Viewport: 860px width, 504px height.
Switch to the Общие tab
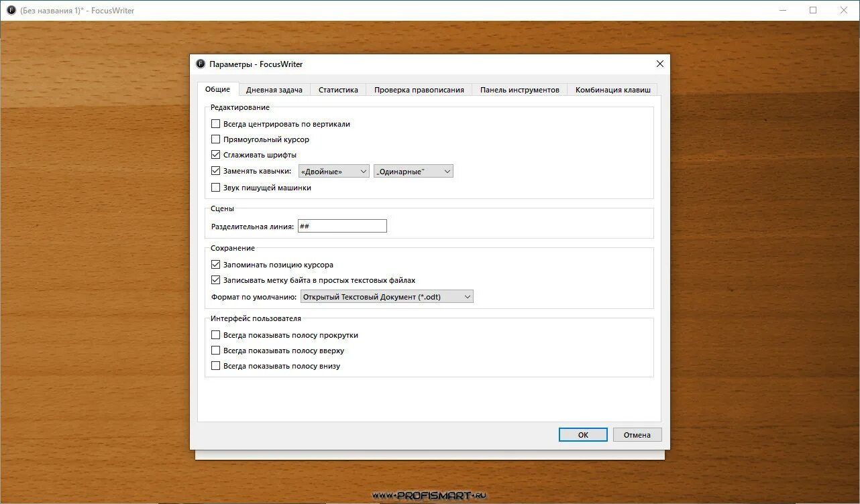click(217, 89)
